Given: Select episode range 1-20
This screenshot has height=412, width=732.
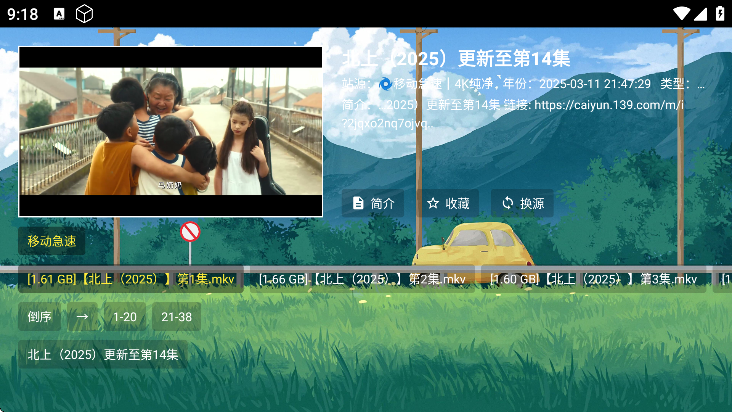Looking at the screenshot, I should pos(125,317).
